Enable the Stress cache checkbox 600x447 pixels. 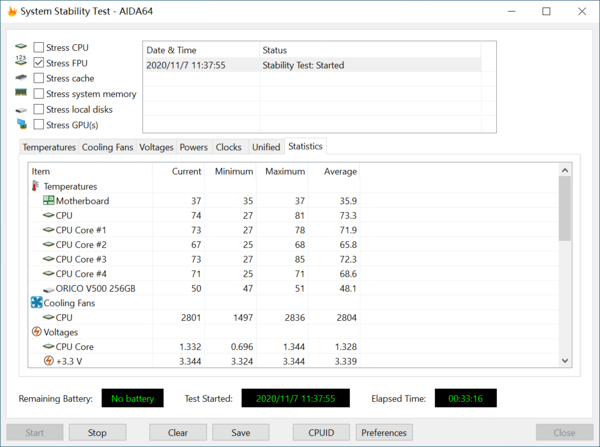[x=39, y=78]
